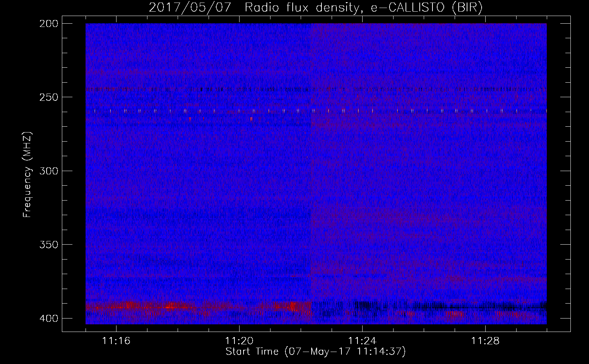
Task: Click the 11:16 time tick label
Action: click(116, 341)
